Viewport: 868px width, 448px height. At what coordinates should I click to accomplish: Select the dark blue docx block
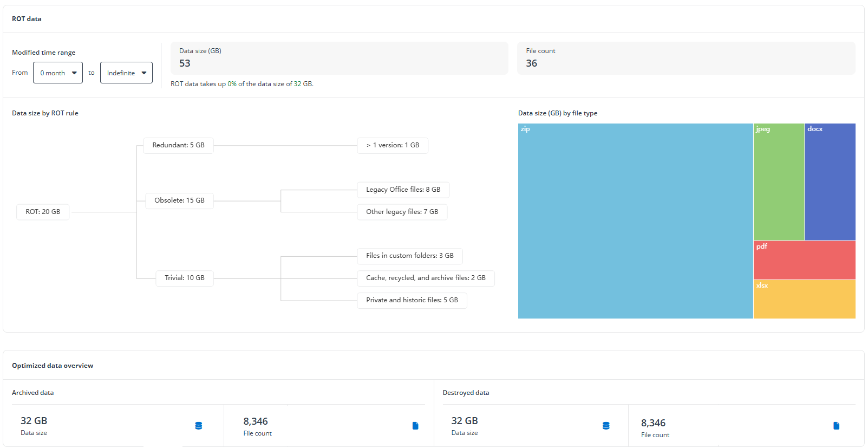[830, 182]
